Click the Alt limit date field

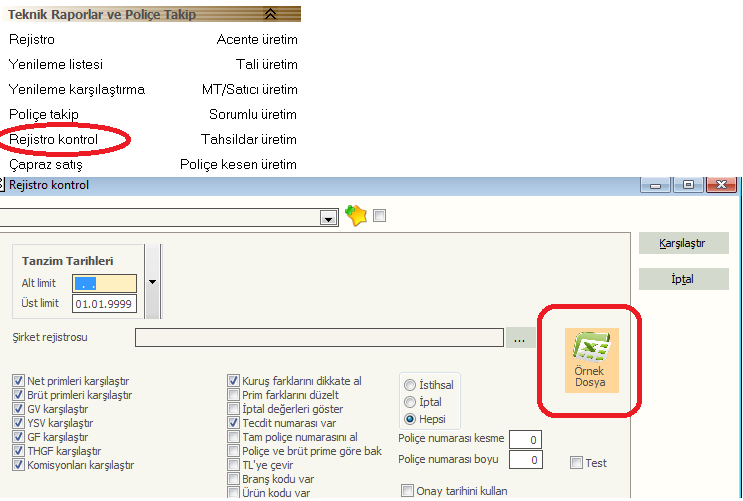105,283
